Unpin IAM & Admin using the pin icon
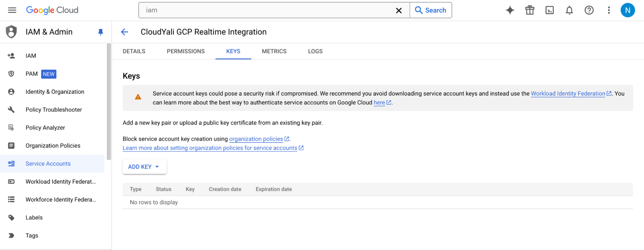Screen dimensions: 644x250 (x=101, y=32)
